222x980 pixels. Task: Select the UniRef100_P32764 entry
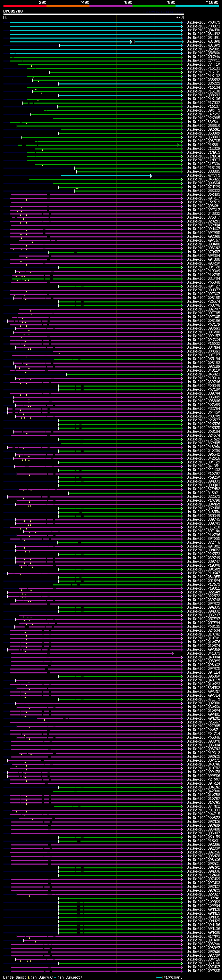click(203, 408)
